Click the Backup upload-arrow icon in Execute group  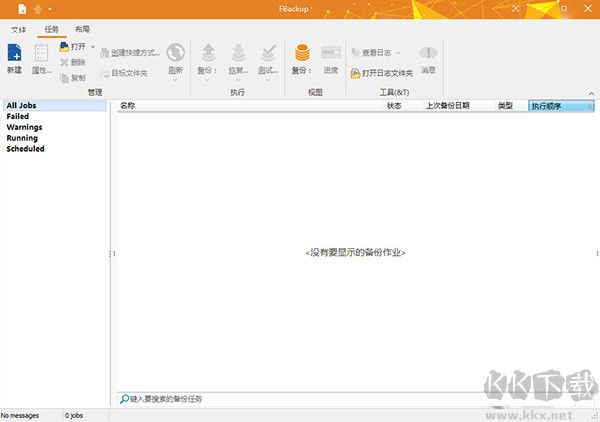(208, 53)
